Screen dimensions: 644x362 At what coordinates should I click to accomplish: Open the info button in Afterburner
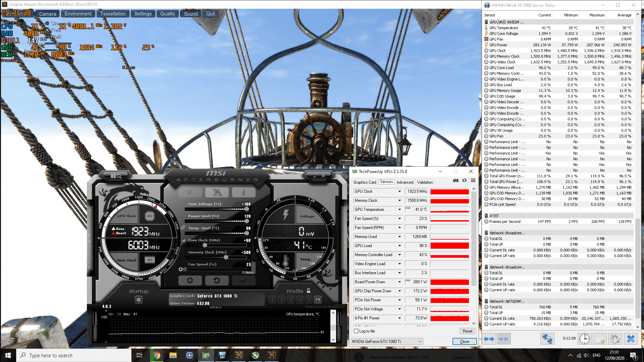244,192
